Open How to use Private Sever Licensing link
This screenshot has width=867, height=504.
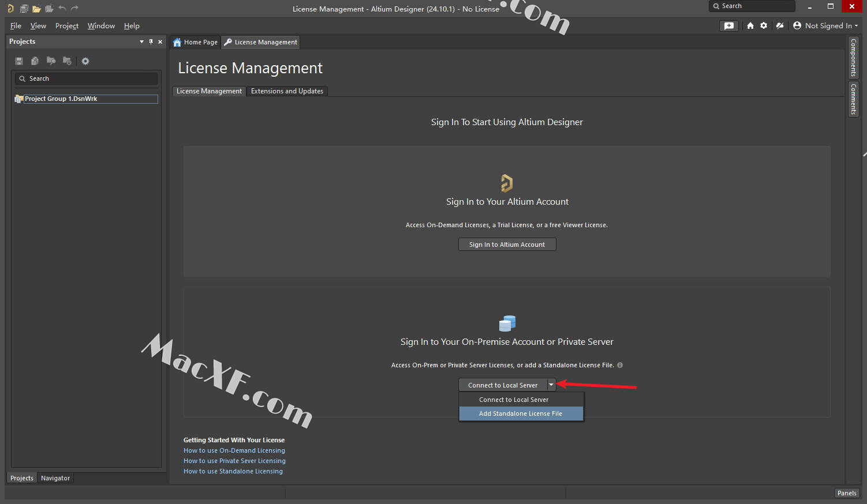(234, 461)
